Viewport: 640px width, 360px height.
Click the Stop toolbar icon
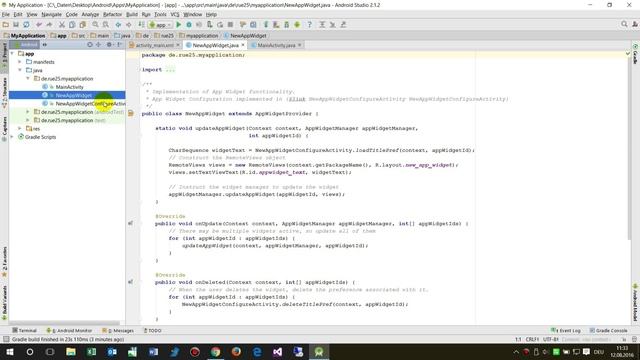coord(230,25)
